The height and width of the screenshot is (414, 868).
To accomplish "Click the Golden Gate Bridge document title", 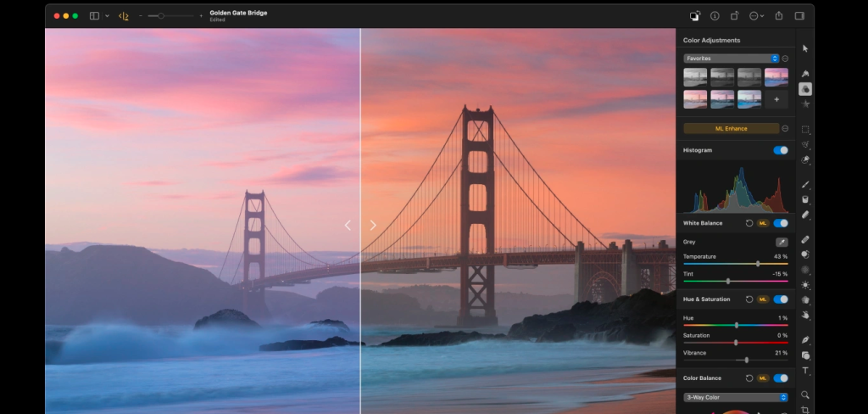I will [x=238, y=13].
